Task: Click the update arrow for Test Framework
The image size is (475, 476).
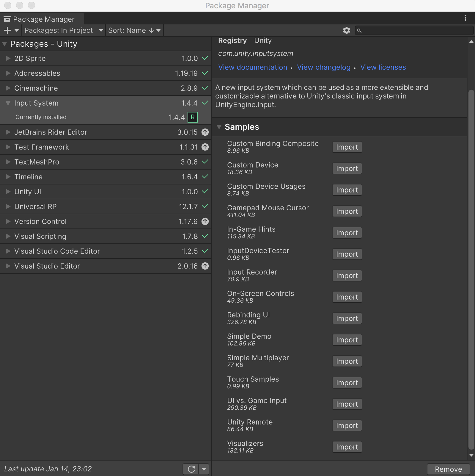Action: click(x=205, y=147)
